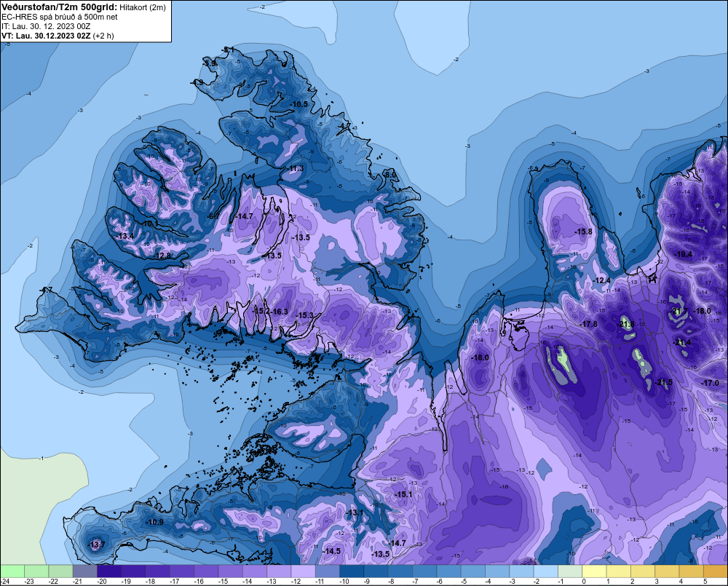Pick the dark blue swatch above -10
The height and width of the screenshot is (586, 728).
[352, 571]
